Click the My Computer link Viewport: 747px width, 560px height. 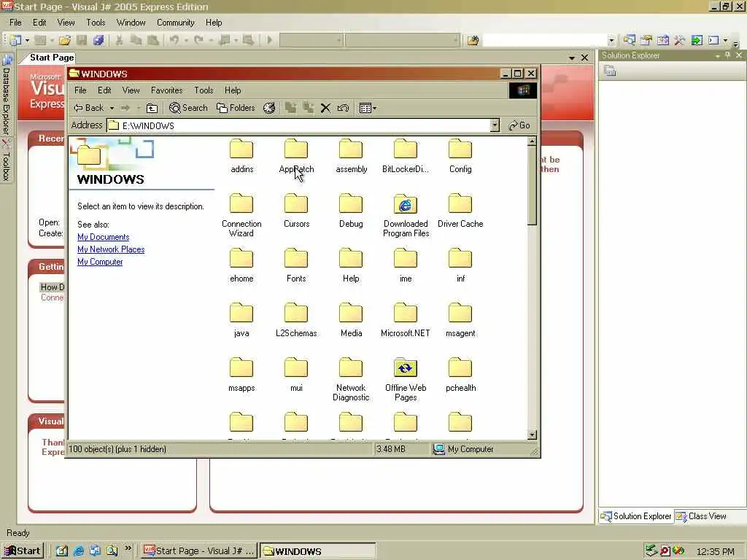tap(100, 262)
